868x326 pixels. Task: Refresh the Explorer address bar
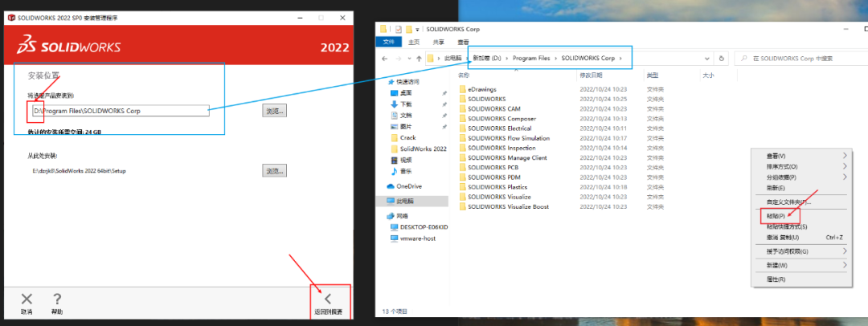(721, 58)
